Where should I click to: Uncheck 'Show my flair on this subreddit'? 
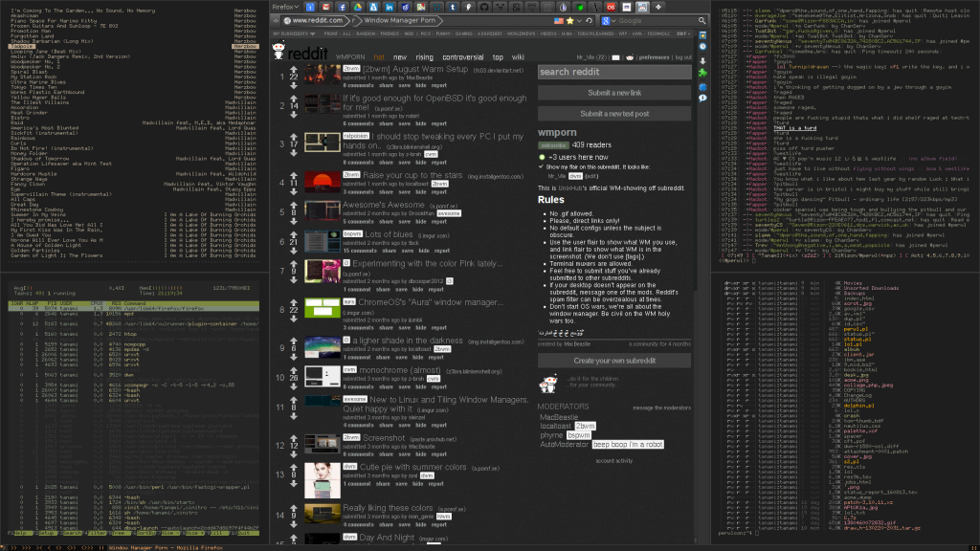point(542,166)
